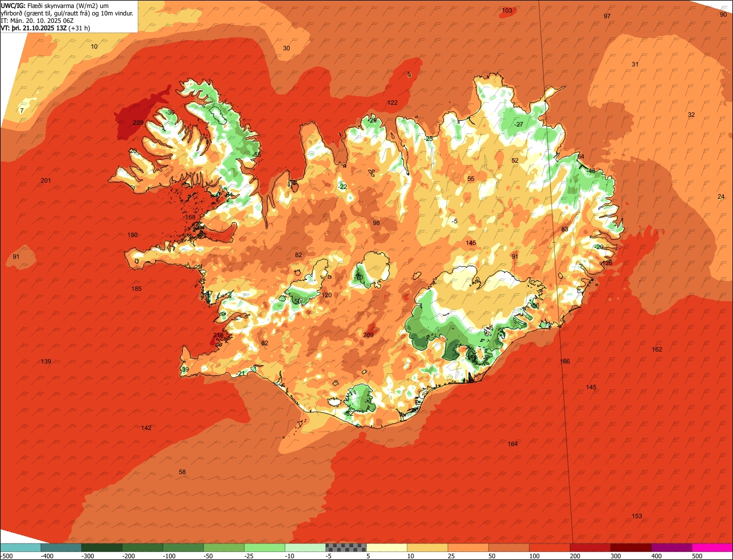Image resolution: width=733 pixels, height=560 pixels.
Task: Click the map value 98
Action: tap(376, 223)
